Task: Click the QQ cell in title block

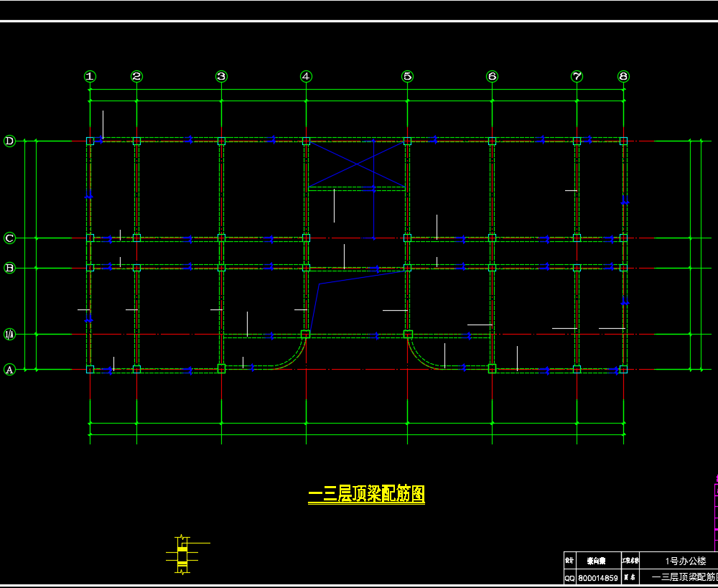Action: 569,578
